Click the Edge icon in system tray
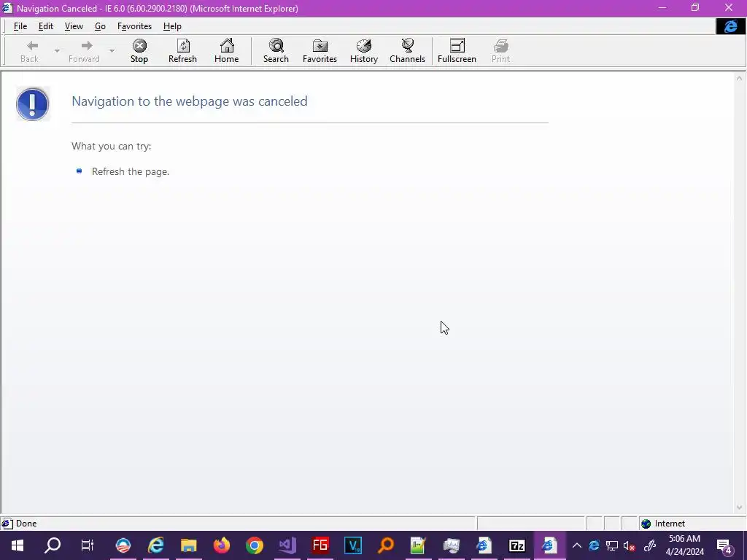The width and height of the screenshot is (747, 560). pos(594,545)
